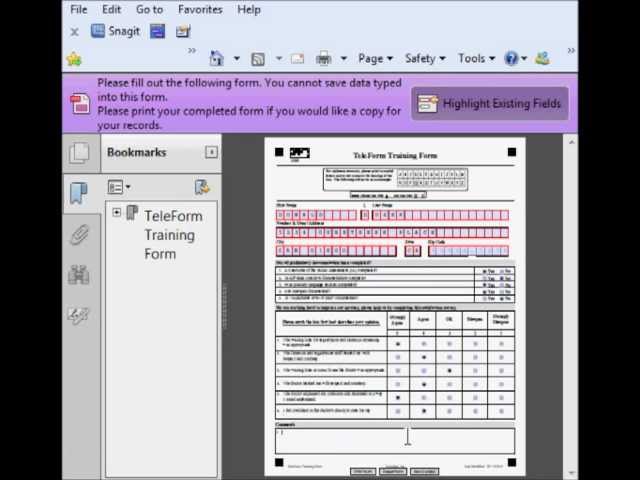Show hidden command bar items chevron
Image resolution: width=640 pixels, height=480 pixels.
[x=571, y=51]
